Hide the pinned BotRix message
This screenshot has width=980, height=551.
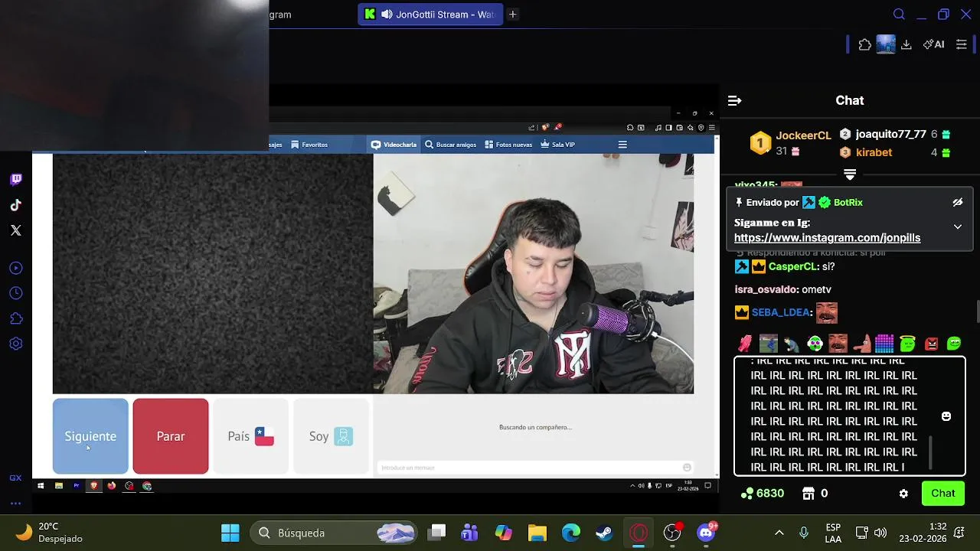(x=957, y=202)
